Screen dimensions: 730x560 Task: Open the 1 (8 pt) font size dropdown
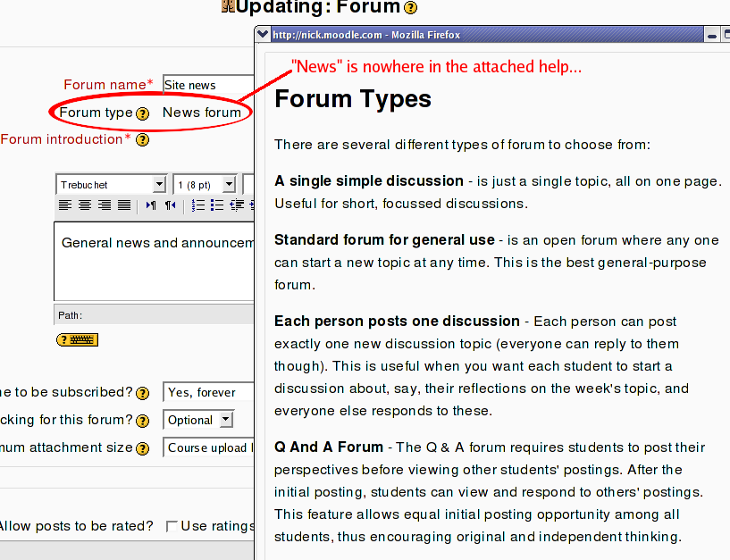click(x=205, y=184)
